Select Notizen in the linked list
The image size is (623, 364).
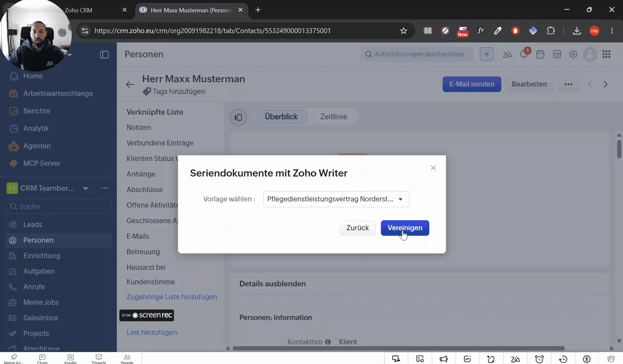[139, 127]
